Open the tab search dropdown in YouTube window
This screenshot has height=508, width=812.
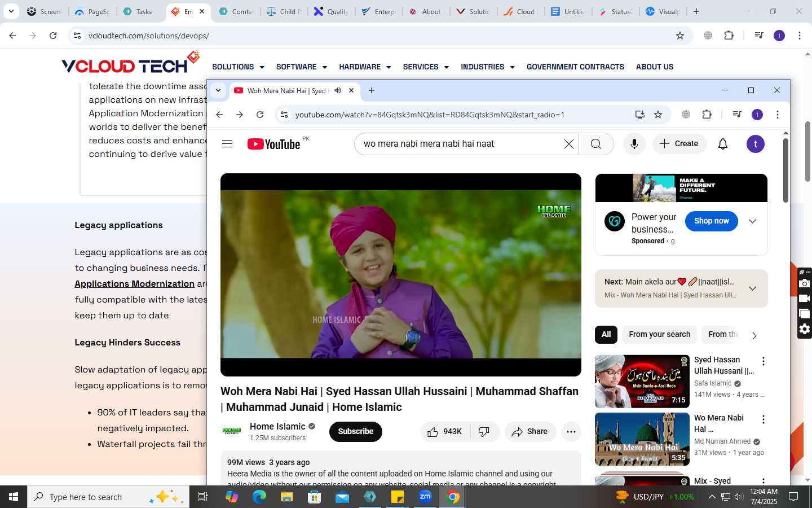point(218,90)
